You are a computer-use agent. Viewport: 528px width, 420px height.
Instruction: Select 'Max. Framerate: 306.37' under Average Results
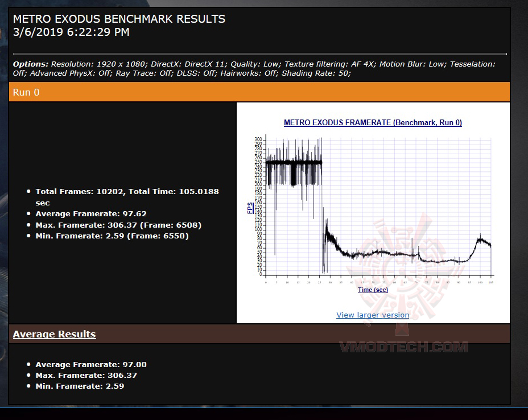[86, 375]
